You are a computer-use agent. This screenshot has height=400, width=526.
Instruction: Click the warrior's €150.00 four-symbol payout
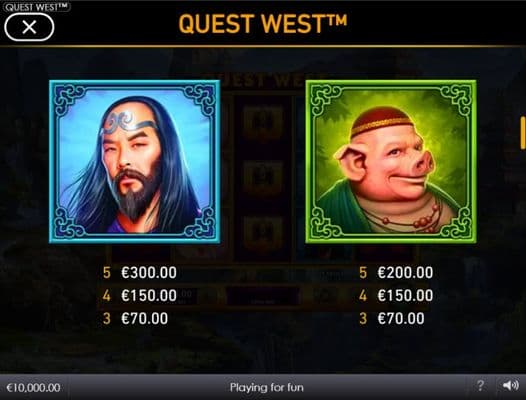[x=149, y=295]
